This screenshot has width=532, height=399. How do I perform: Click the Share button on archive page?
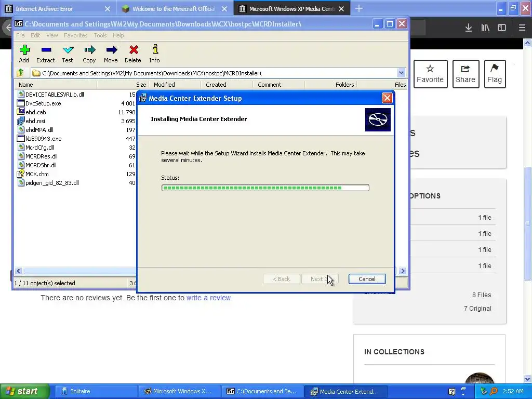[465, 74]
